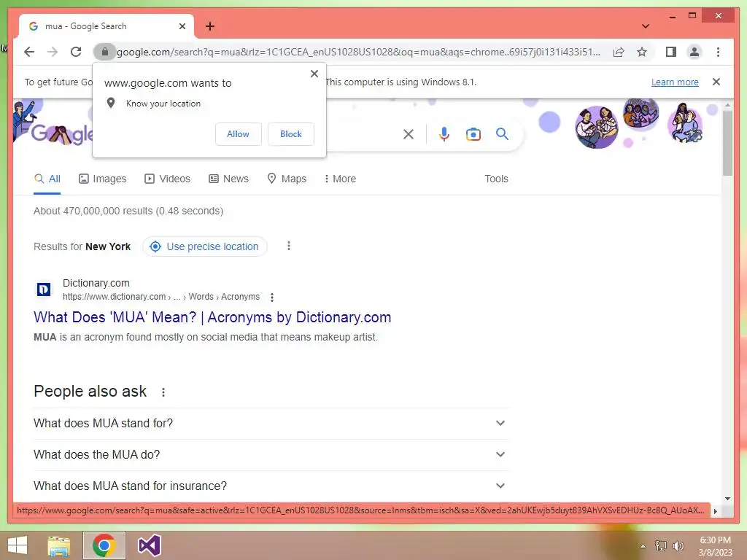Open search Tools
This screenshot has height=560, width=747.
pyautogui.click(x=496, y=179)
